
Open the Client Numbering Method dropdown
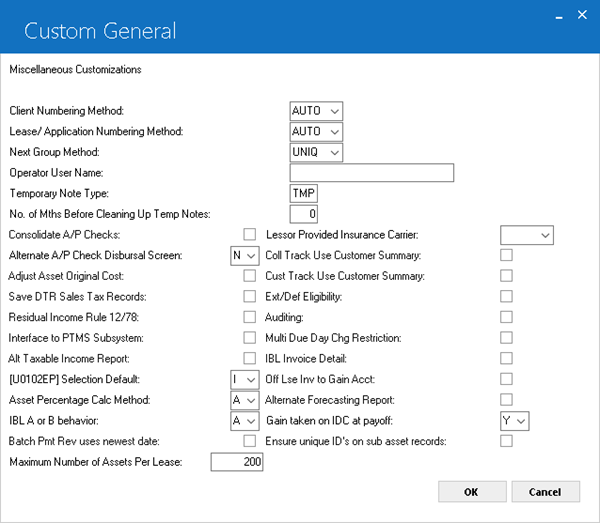point(316,111)
